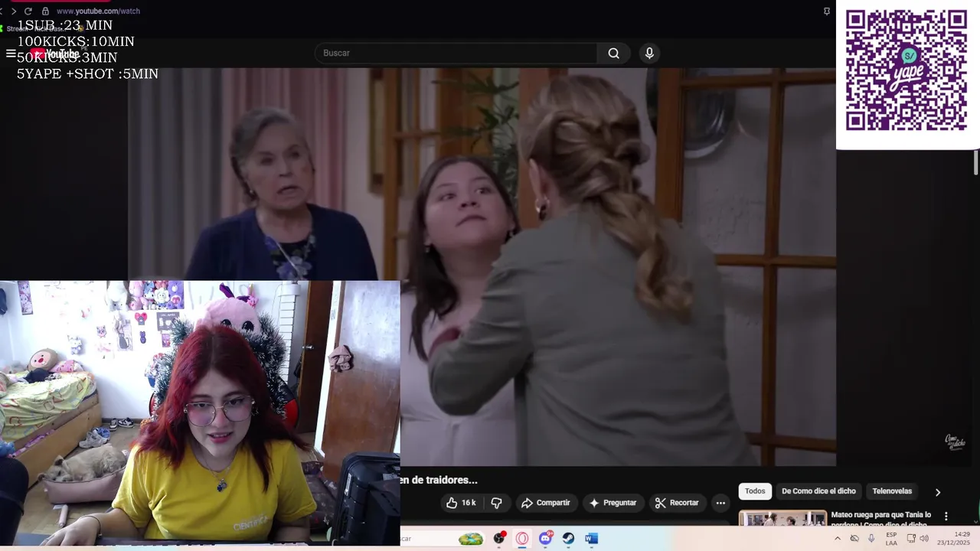Reload the page in the browser
Viewport: 980px width, 551px height.
(28, 11)
